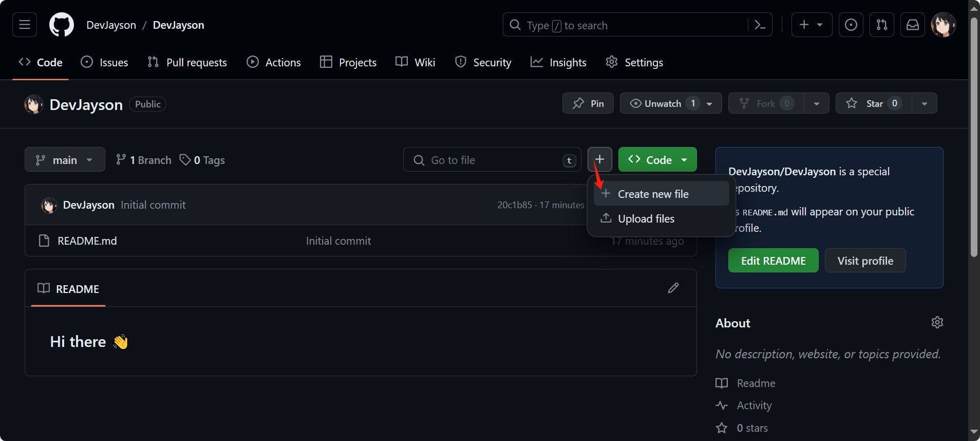The width and height of the screenshot is (980, 441).
Task: Open the user profile avatar menu
Action: click(x=944, y=25)
